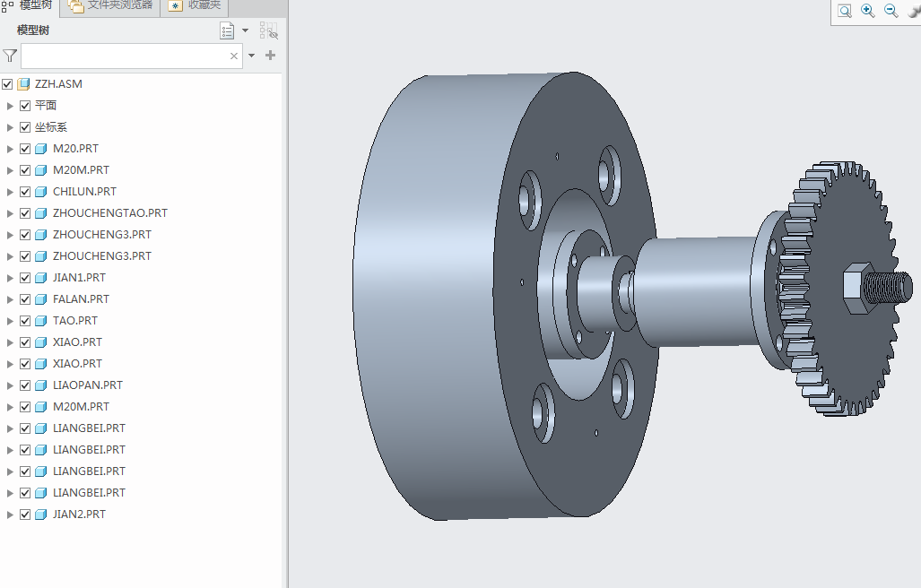This screenshot has height=588, width=921.
Task: Uncheck the LIAOPAN.PRT checkbox
Action: coord(25,385)
